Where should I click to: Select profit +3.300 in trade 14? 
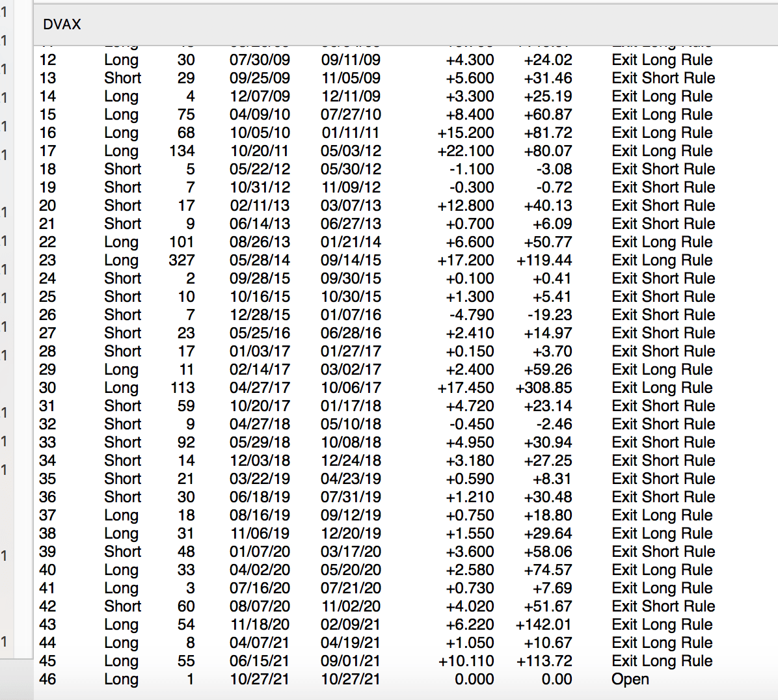pos(470,96)
